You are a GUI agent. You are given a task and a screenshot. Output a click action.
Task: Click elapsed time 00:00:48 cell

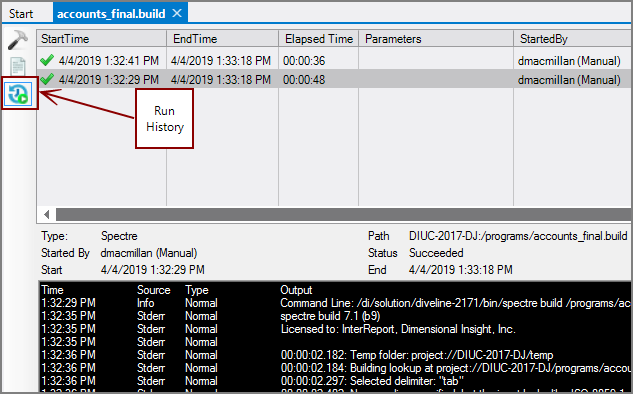click(x=304, y=80)
